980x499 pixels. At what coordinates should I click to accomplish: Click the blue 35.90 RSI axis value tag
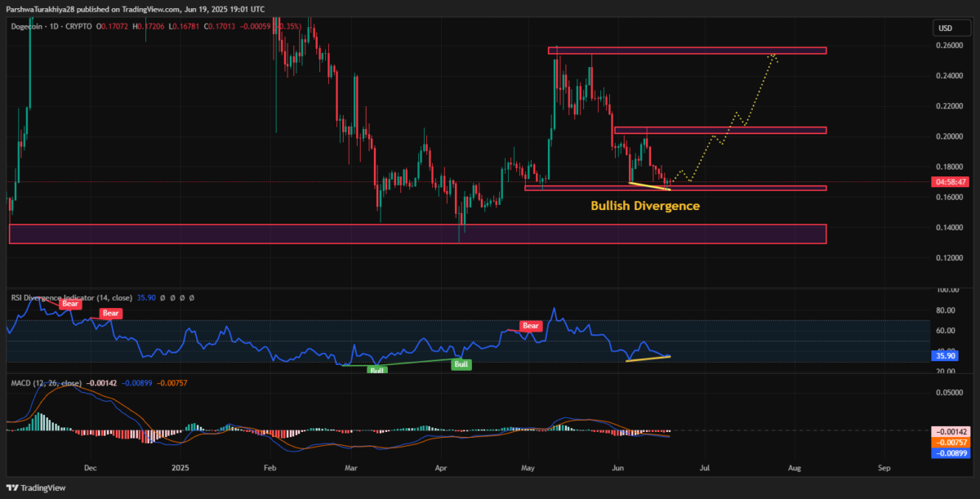pos(947,356)
